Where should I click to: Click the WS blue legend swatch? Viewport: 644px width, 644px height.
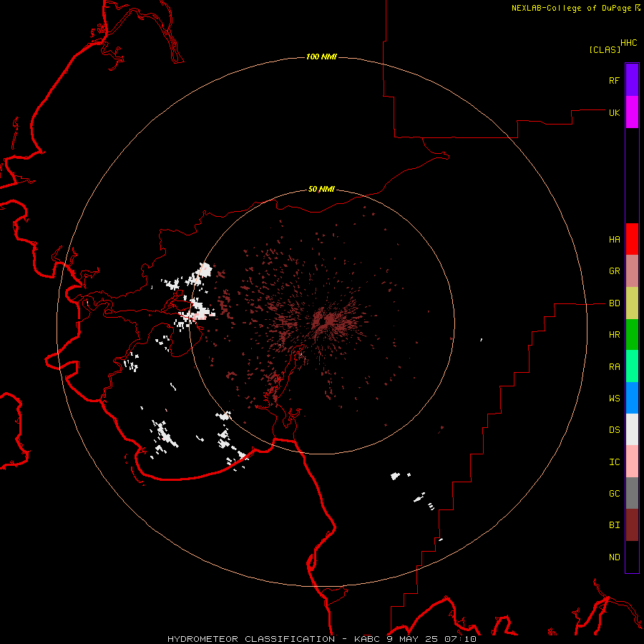click(x=632, y=398)
